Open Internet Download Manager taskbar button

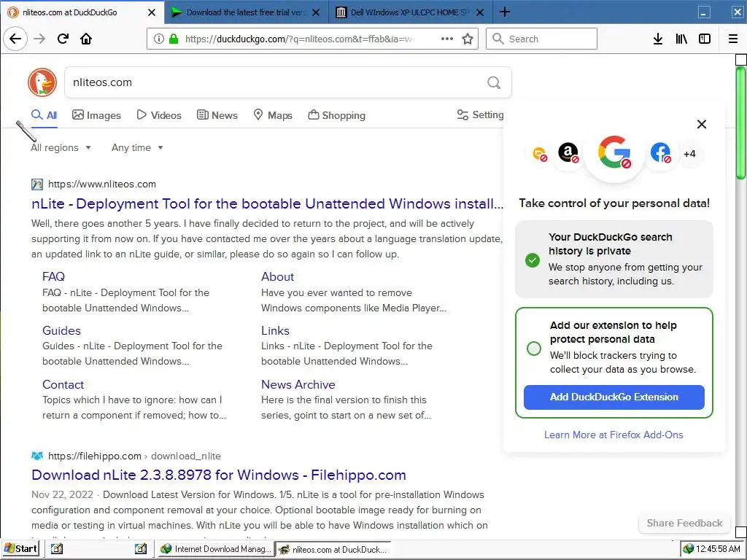pos(216,549)
